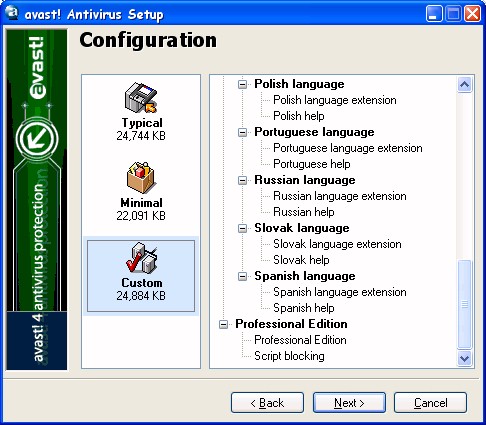Click the '24,744 KB' size text
Image resolution: width=486 pixels, height=425 pixels.
(141, 136)
